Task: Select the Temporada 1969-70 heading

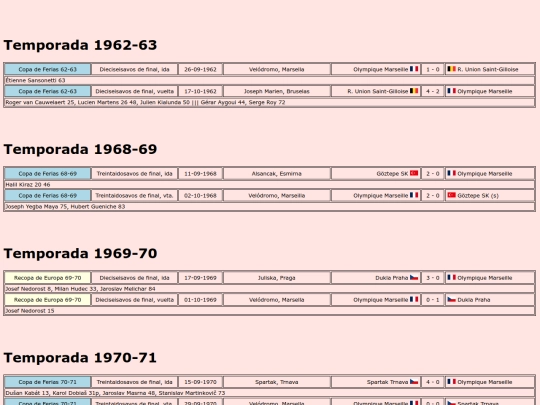Action: 80,253
